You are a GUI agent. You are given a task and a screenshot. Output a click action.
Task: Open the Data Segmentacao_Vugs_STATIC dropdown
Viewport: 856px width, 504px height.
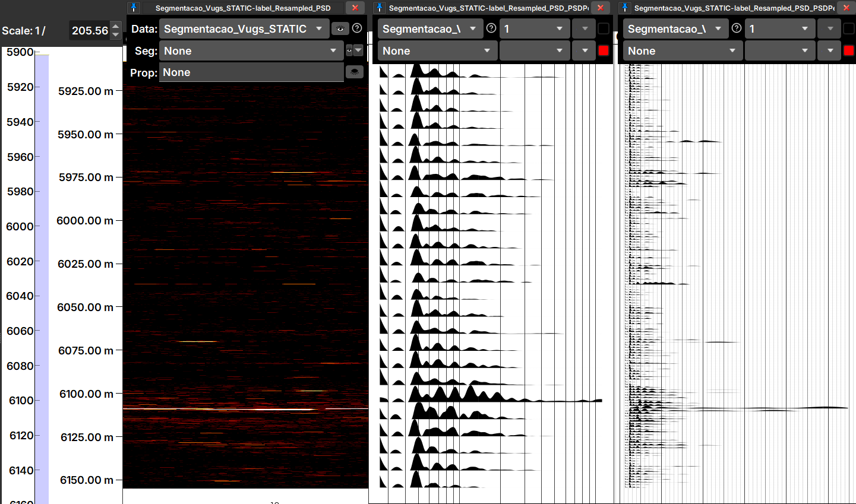click(244, 28)
